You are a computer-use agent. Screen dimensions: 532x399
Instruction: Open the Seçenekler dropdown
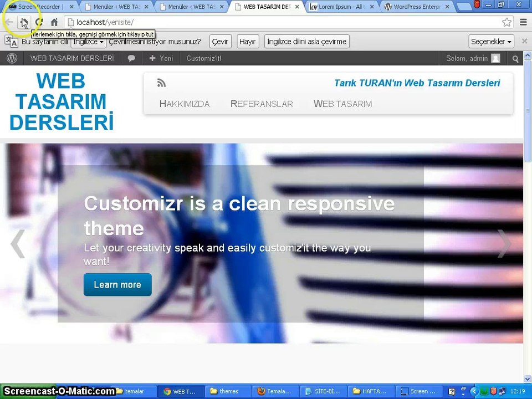click(x=491, y=42)
